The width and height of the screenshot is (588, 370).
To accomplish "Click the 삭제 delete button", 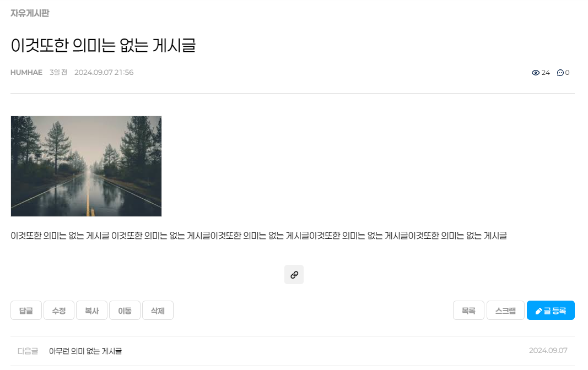I will coord(158,311).
